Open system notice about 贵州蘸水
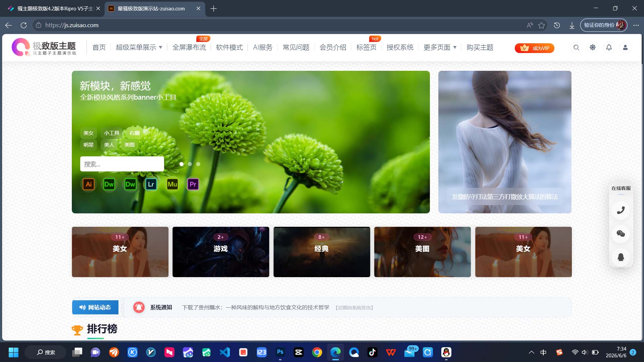 coord(256,307)
